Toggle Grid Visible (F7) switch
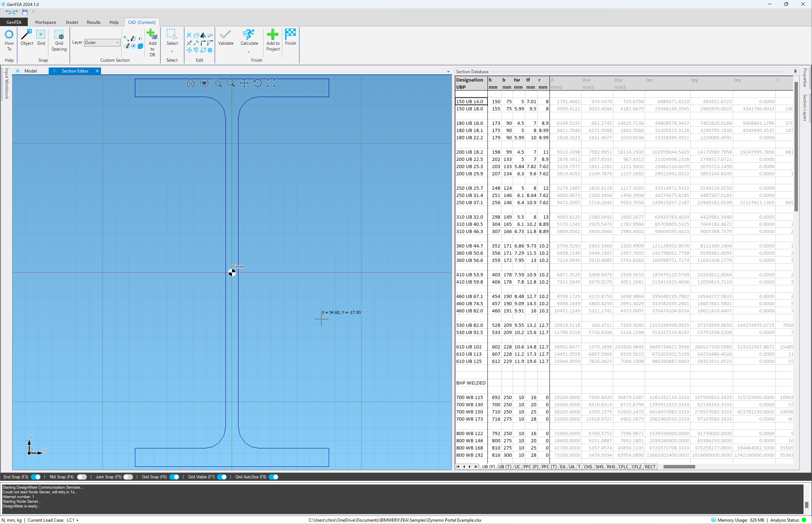This screenshot has height=524, width=812. (222, 477)
